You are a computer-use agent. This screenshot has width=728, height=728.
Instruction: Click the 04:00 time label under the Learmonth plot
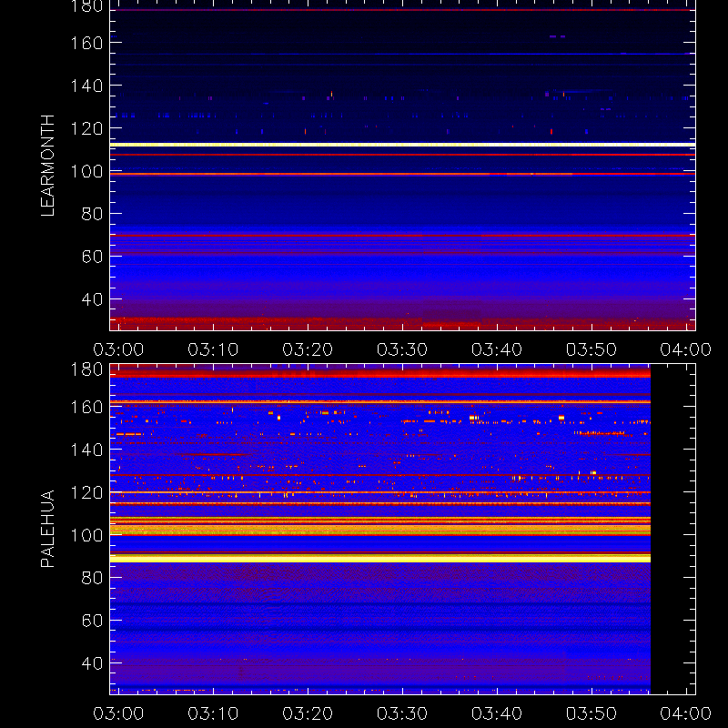click(x=686, y=349)
